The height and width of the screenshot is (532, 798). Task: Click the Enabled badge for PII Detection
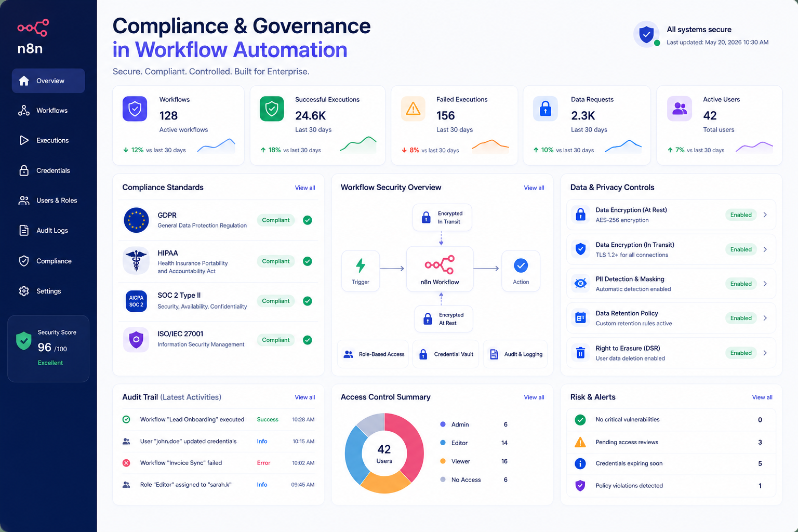coord(741,284)
